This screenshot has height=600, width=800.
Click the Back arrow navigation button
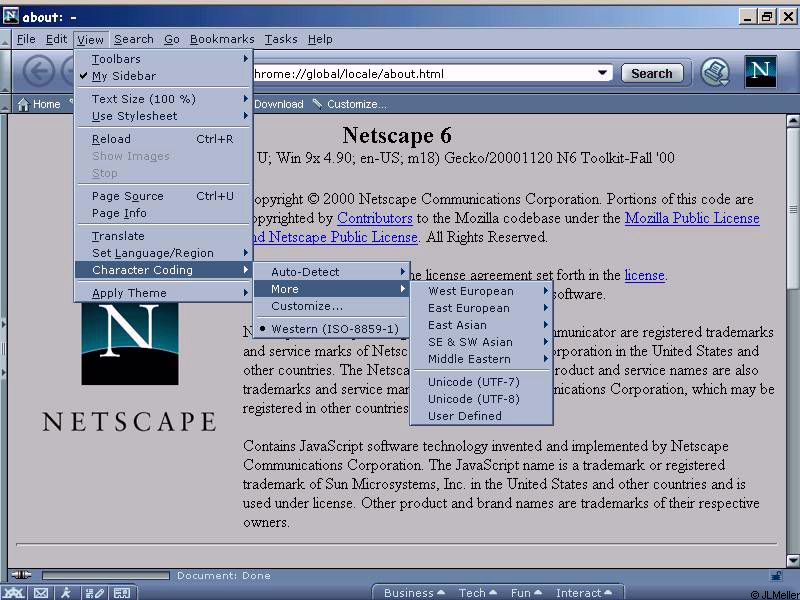[39, 71]
